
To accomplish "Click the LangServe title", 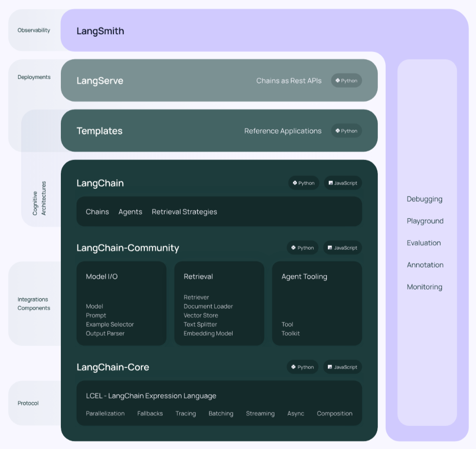I will coord(100,81).
